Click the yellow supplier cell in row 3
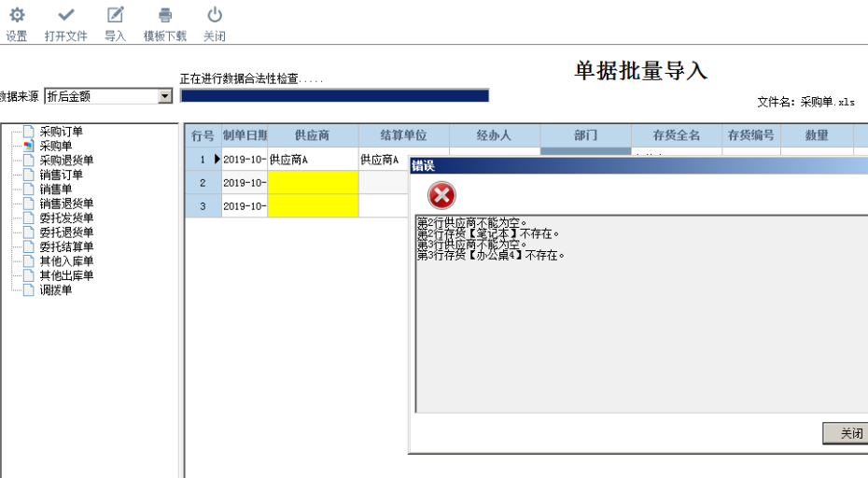 pyautogui.click(x=313, y=205)
